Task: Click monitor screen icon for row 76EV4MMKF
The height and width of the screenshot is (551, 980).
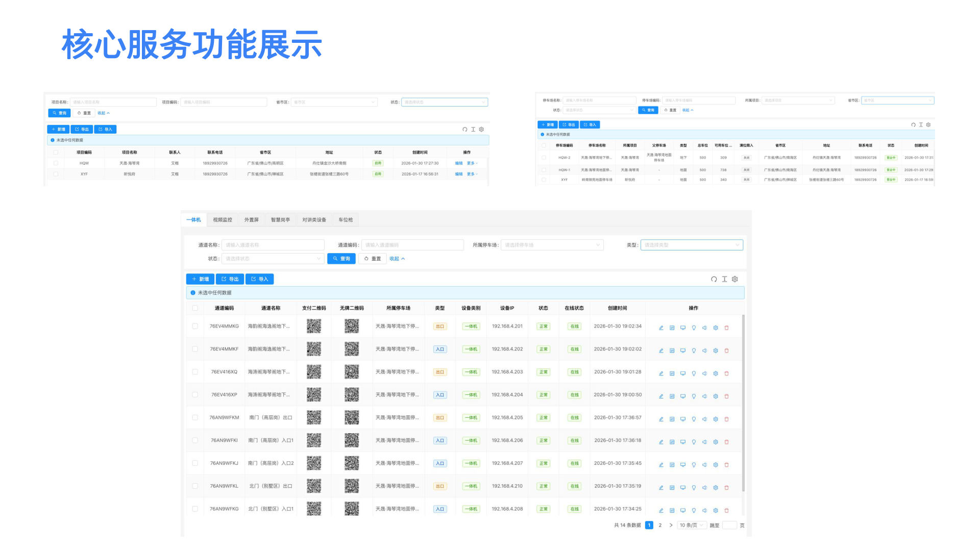Action: 683,351
